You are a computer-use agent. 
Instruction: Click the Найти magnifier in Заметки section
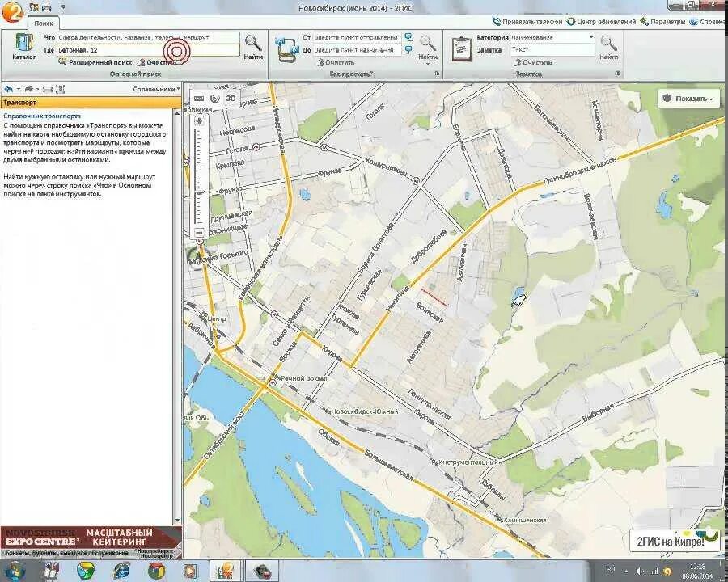[608, 48]
